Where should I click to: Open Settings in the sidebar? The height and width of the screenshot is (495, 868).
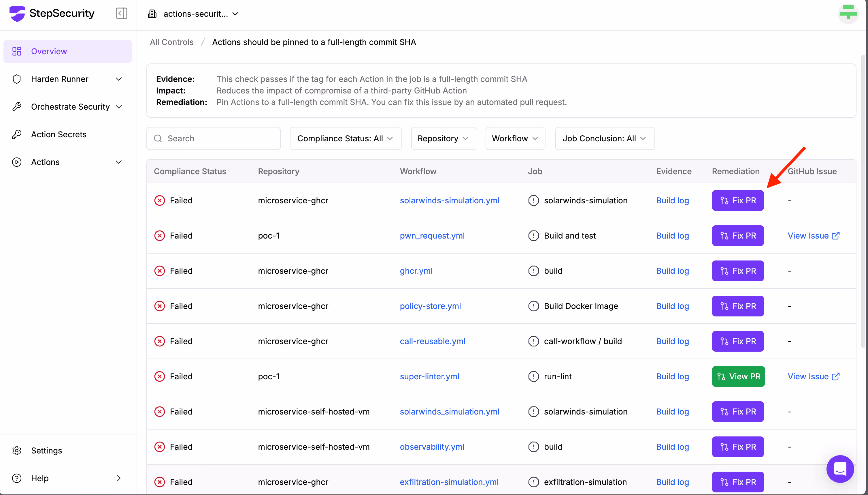pos(68,451)
